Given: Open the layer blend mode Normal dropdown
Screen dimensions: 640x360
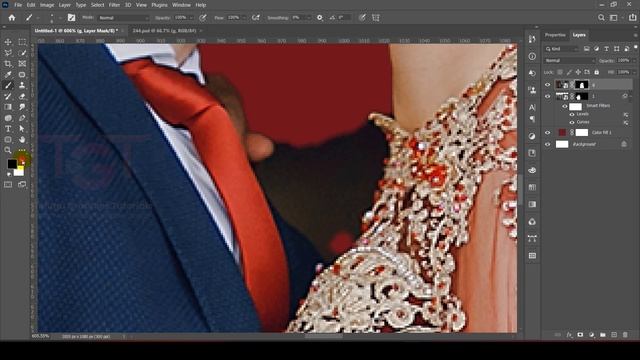Looking at the screenshot, I should 569,60.
